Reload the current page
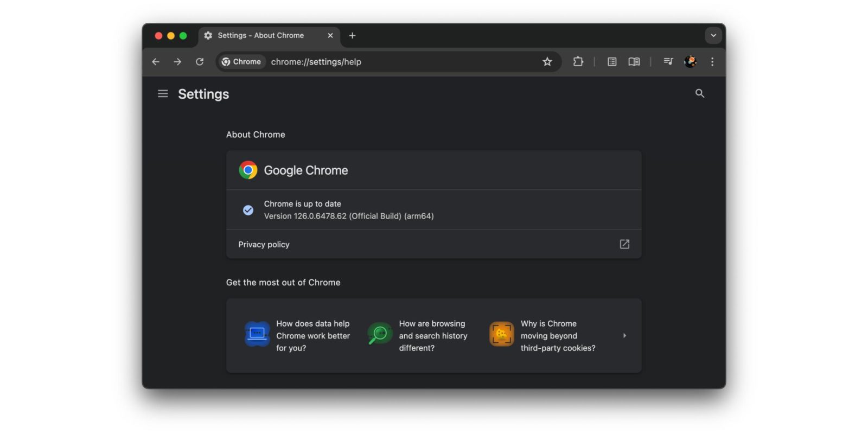The width and height of the screenshot is (868, 434). (x=200, y=62)
